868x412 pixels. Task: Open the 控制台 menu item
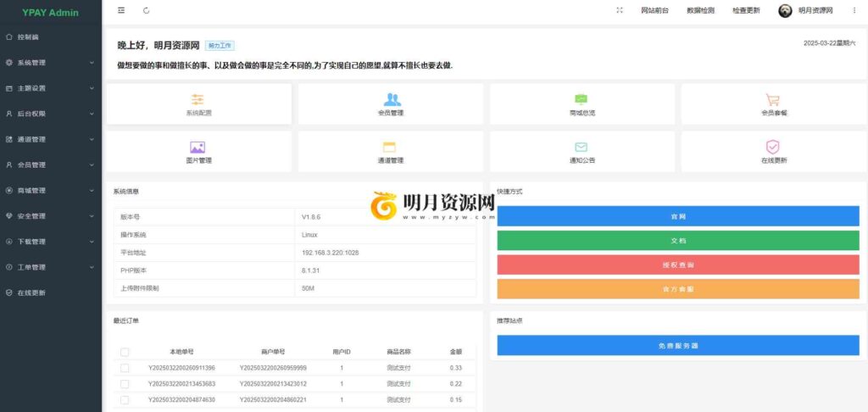coord(51,37)
